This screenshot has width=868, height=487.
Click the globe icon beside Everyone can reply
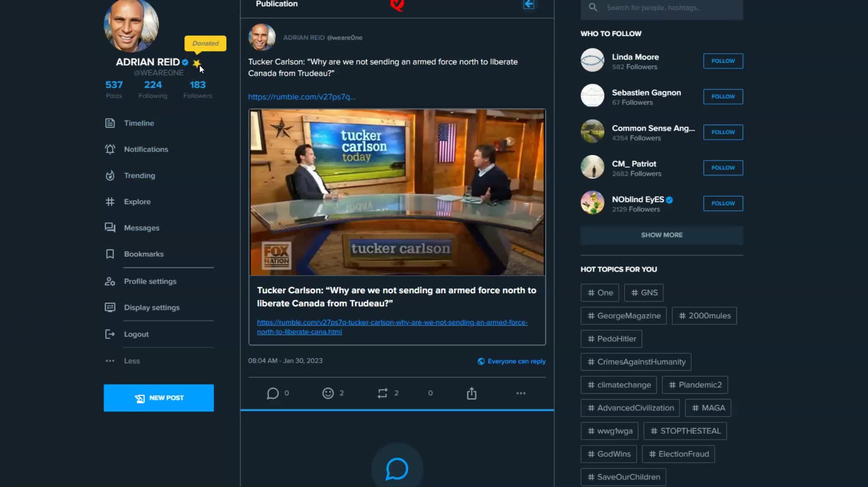tap(481, 361)
